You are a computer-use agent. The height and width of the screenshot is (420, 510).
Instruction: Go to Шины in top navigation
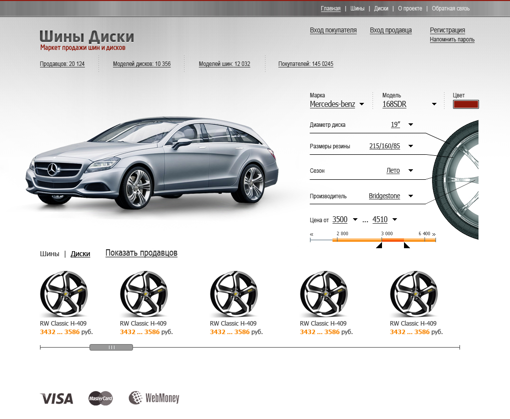pos(357,8)
